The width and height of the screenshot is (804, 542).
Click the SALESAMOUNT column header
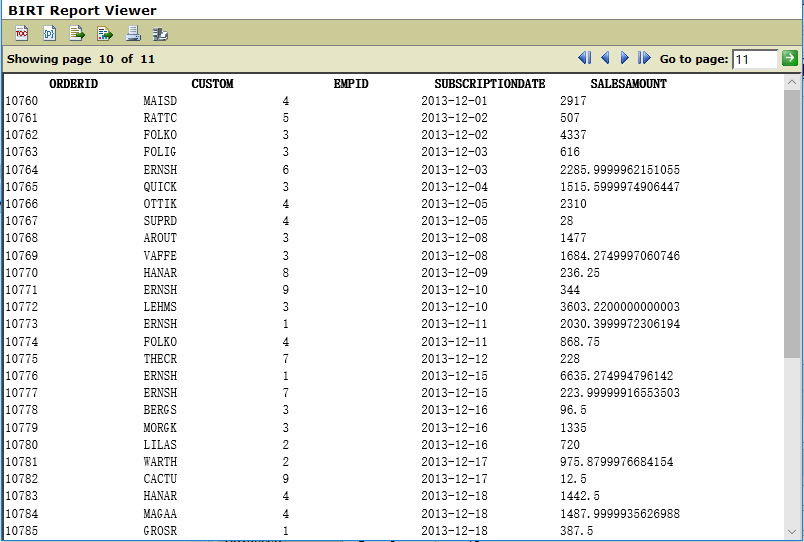628,84
